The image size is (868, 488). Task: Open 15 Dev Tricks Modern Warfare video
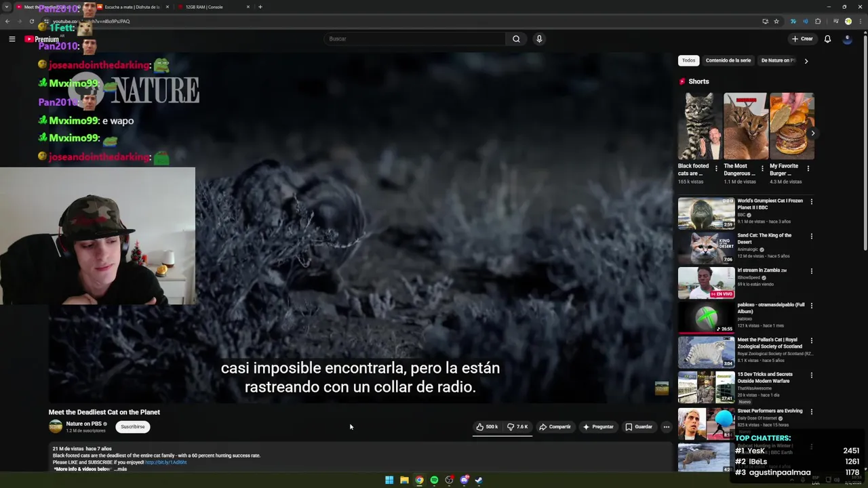[706, 387]
